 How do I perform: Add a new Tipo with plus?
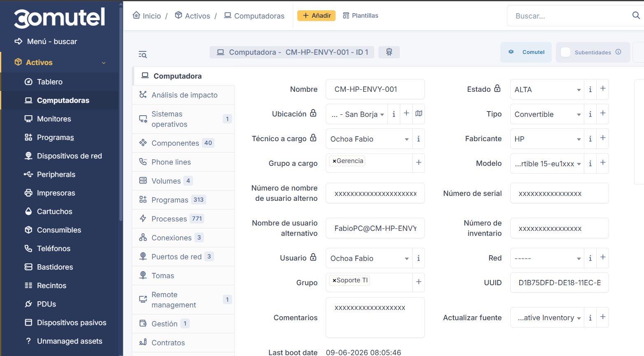tap(603, 113)
